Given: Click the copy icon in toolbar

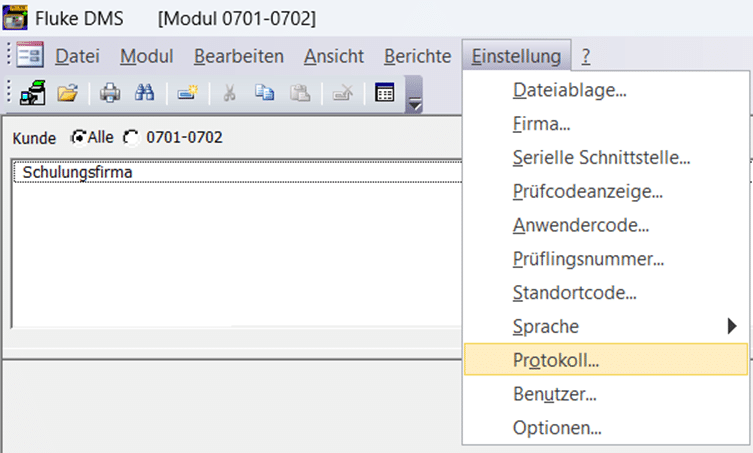Looking at the screenshot, I should [265, 93].
